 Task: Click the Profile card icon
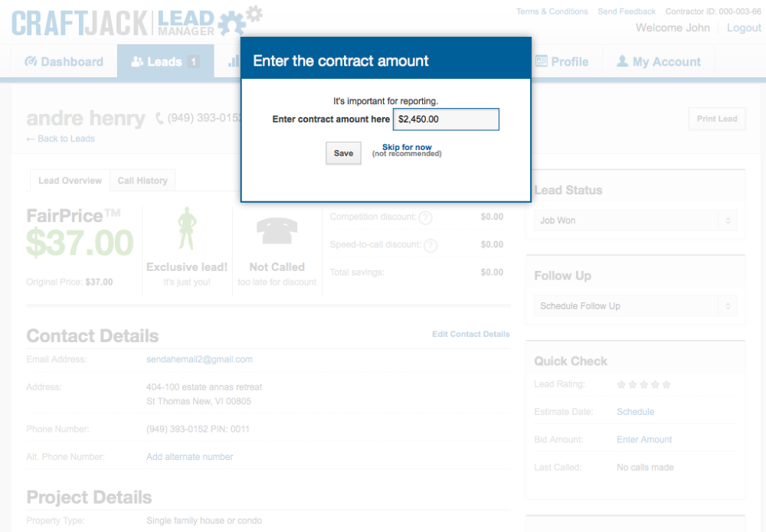[542, 61]
